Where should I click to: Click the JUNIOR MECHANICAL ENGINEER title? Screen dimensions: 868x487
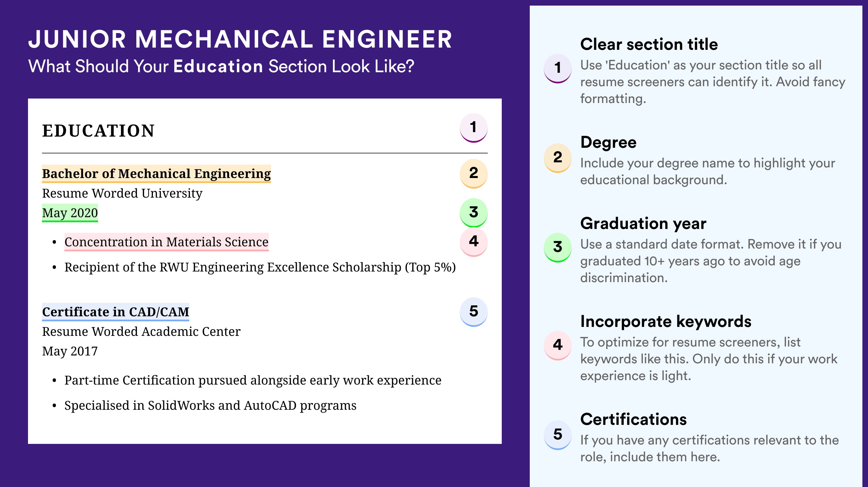(240, 39)
